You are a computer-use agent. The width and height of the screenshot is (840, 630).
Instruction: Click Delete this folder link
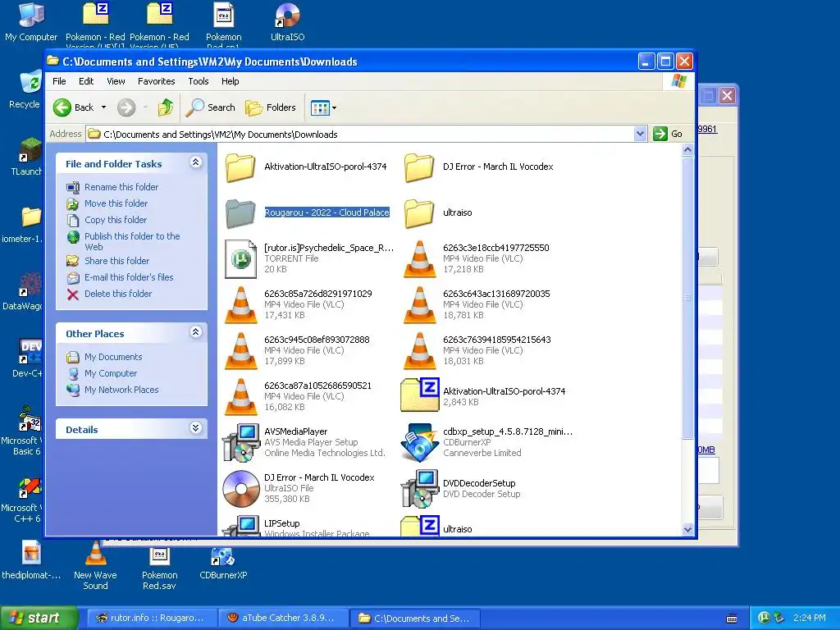[118, 294]
